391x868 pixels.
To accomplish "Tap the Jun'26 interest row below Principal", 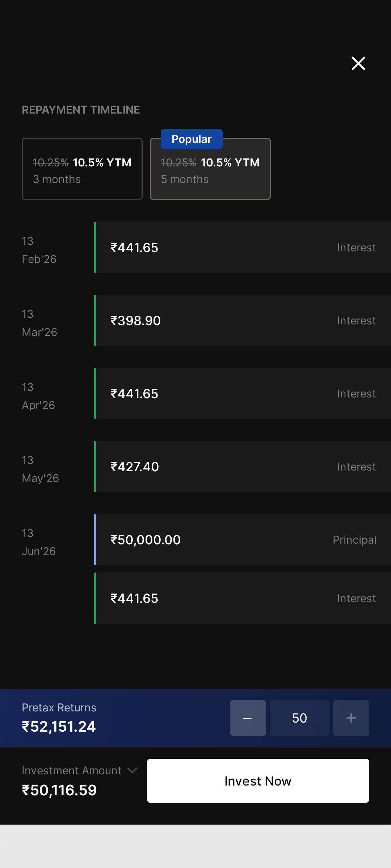I will tap(243, 599).
